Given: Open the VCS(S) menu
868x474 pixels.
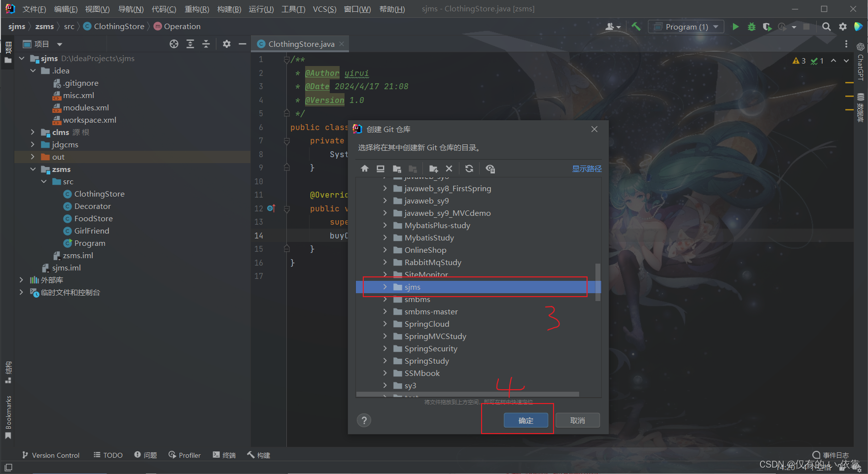Looking at the screenshot, I should pos(324,9).
